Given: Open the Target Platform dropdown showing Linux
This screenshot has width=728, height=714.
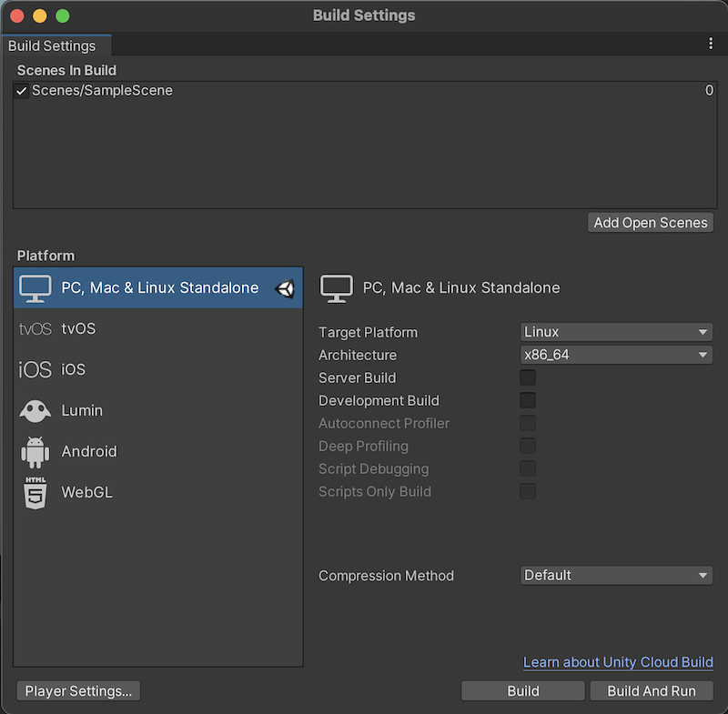Looking at the screenshot, I should [x=616, y=332].
